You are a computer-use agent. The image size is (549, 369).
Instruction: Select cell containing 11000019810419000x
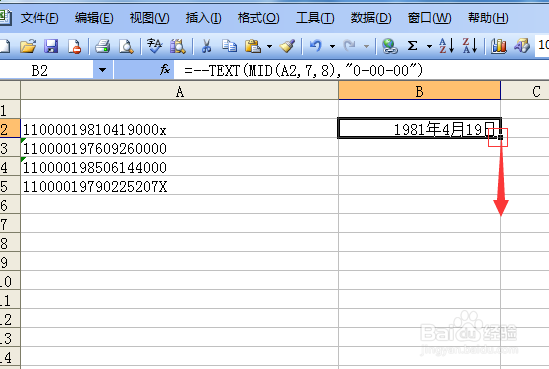[x=180, y=129]
